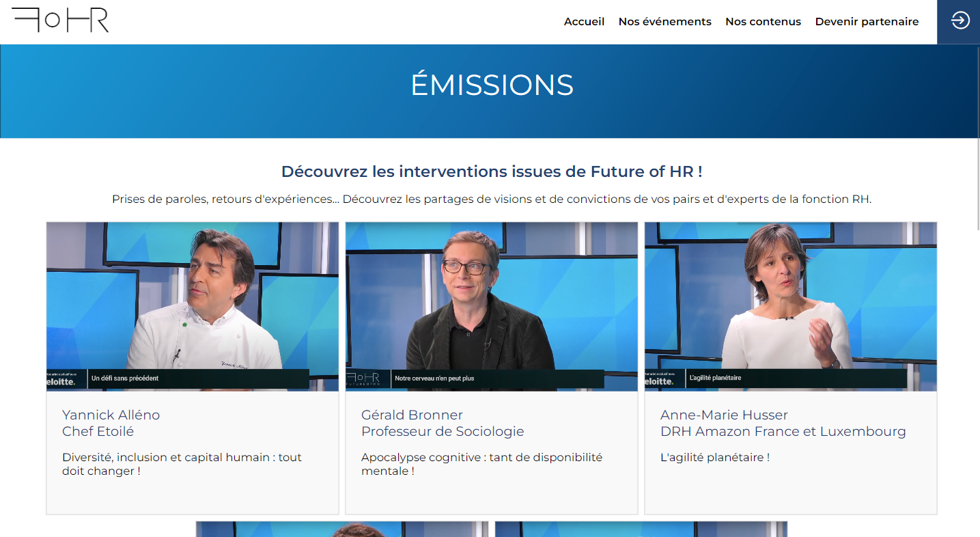Click the Découvrez les interventions heading
The image size is (980, 537).
click(x=492, y=171)
